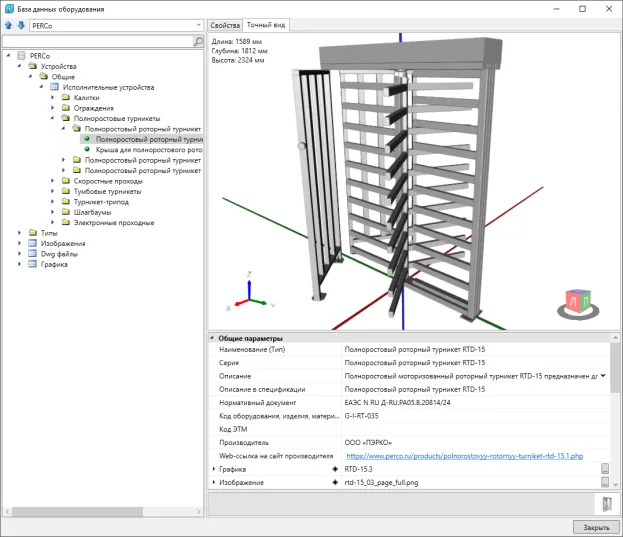Click the magnifier search icon
Viewport: 623px width, 537px height.
pos(197,42)
